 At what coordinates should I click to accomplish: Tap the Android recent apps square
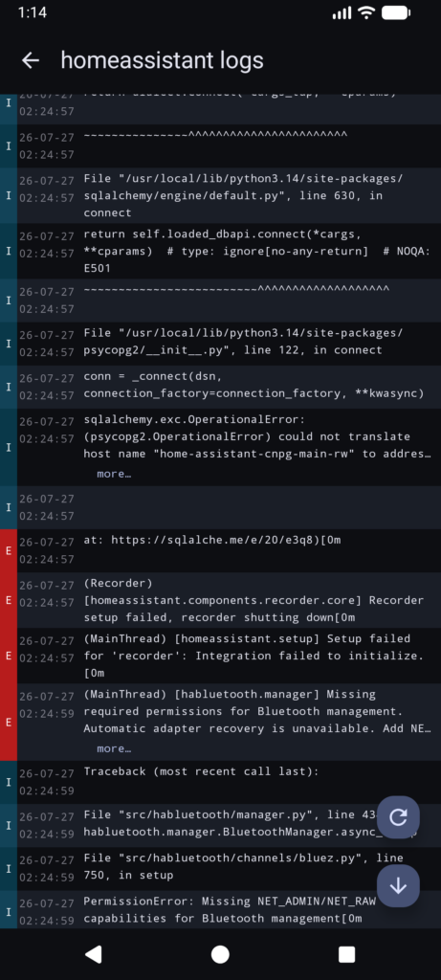coord(346,954)
